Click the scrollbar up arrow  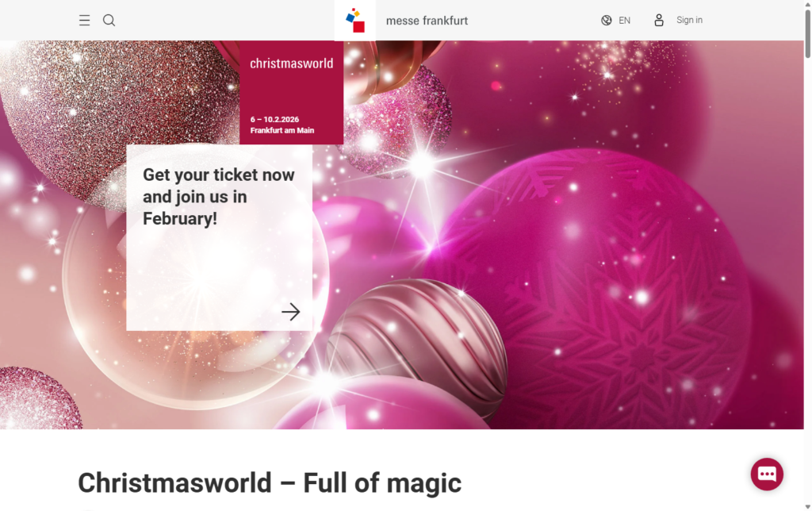click(807, 4)
